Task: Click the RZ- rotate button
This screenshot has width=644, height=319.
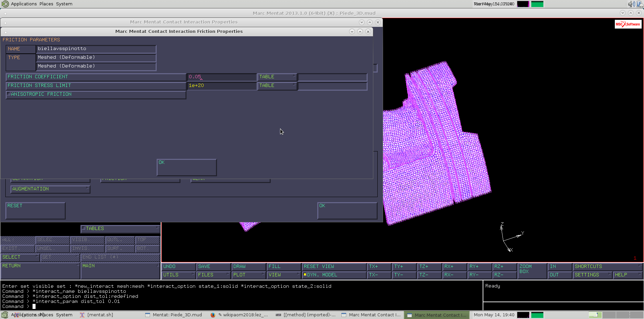Action: (504, 275)
